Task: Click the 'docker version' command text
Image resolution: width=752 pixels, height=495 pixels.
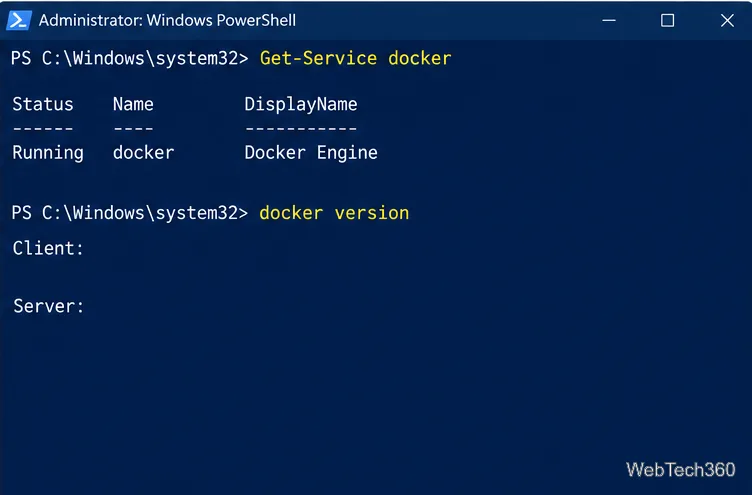Action: pyautogui.click(x=334, y=212)
